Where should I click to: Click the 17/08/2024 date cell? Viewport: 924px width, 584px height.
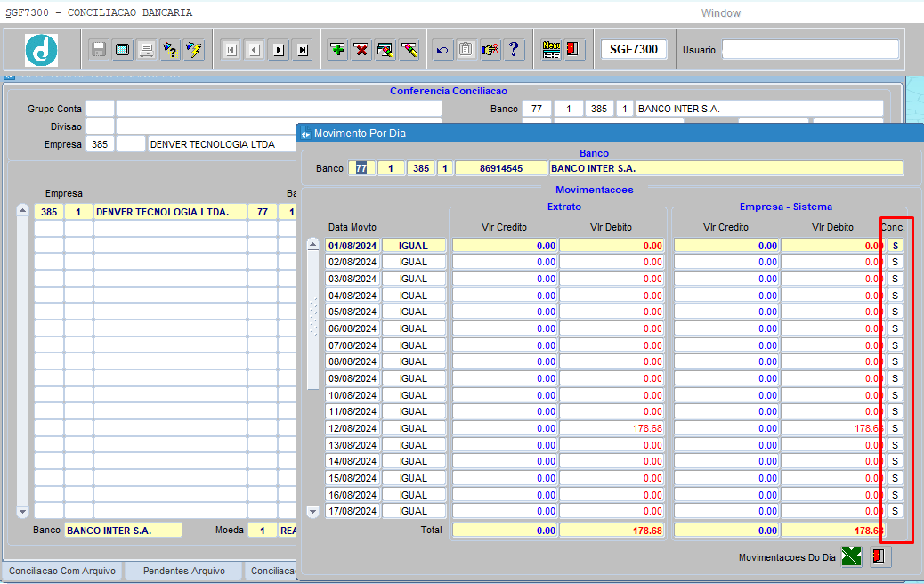(353, 512)
